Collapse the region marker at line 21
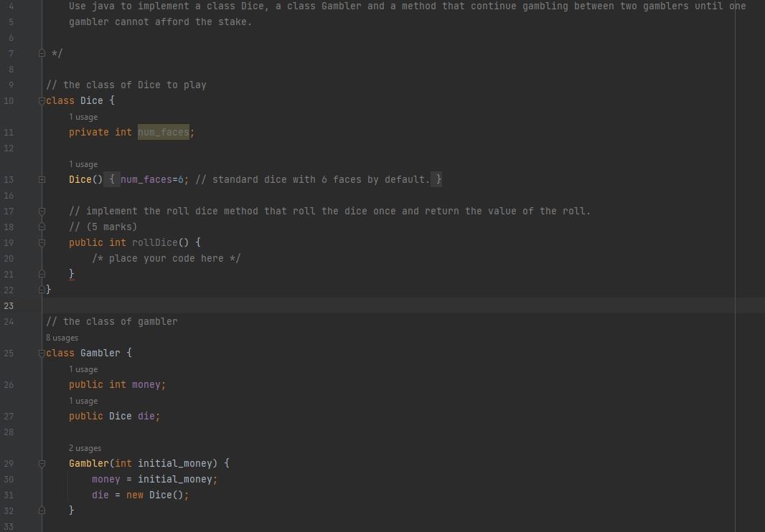Viewport: 765px width, 532px height. coord(42,274)
